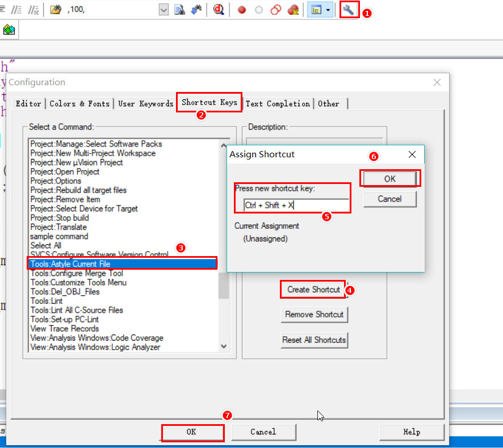Disable all breakpoints with double-circle icon
This screenshot has height=448, width=503.
(x=276, y=10)
